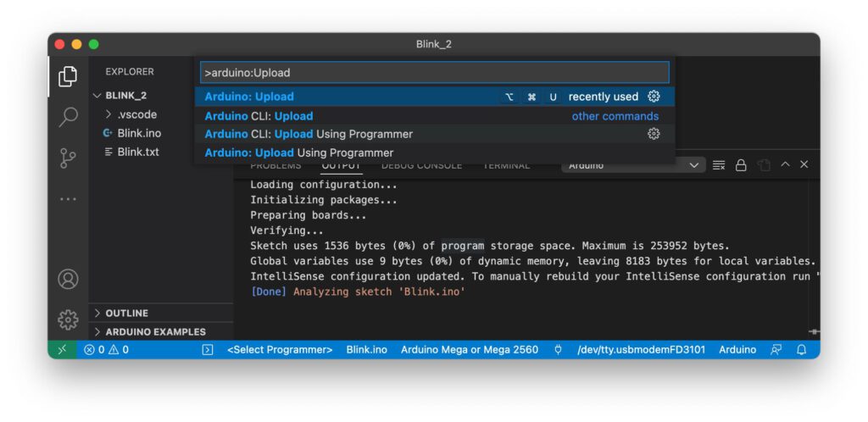Show additional views ellipsis in activity bar
Screen dimensions: 868x422
68,199
